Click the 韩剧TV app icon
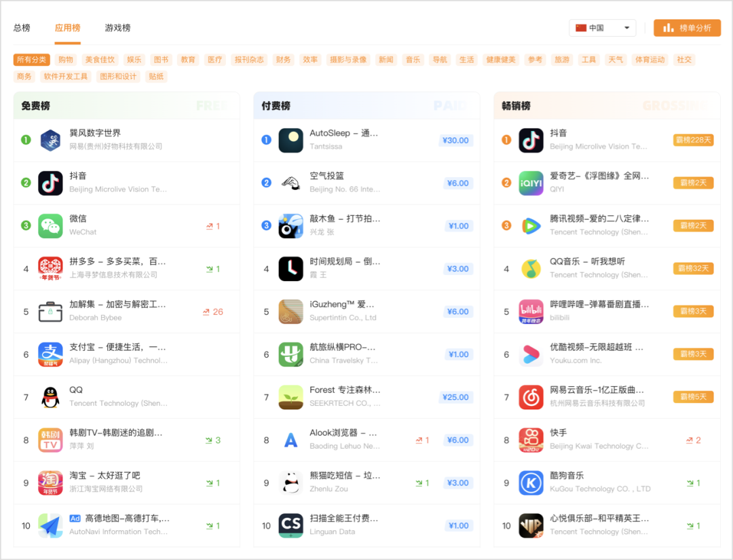The height and width of the screenshot is (560, 733). (x=50, y=441)
